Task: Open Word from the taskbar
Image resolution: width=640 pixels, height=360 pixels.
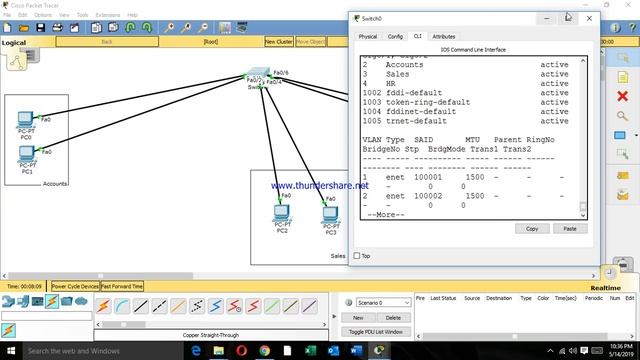Action: 356,351
